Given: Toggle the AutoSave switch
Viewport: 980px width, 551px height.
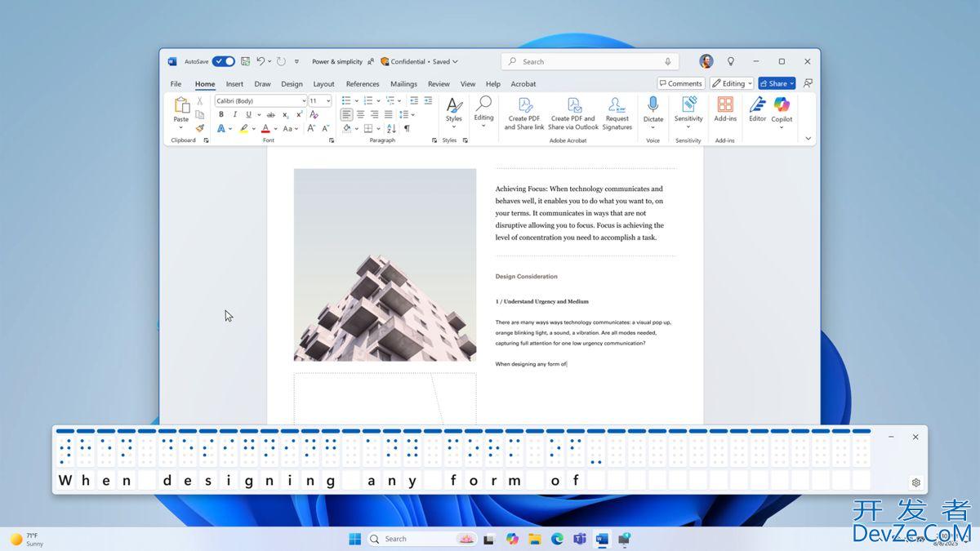Looking at the screenshot, I should pyautogui.click(x=223, y=61).
